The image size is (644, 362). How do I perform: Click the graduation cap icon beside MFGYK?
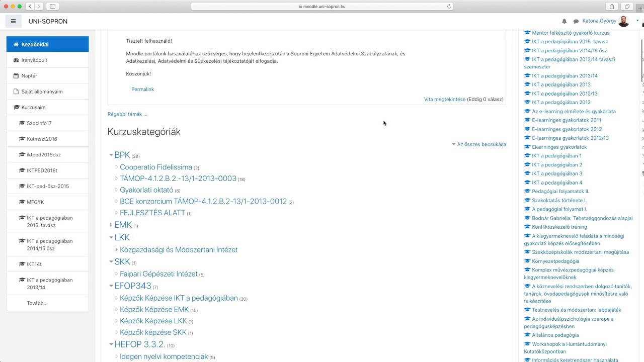click(22, 202)
